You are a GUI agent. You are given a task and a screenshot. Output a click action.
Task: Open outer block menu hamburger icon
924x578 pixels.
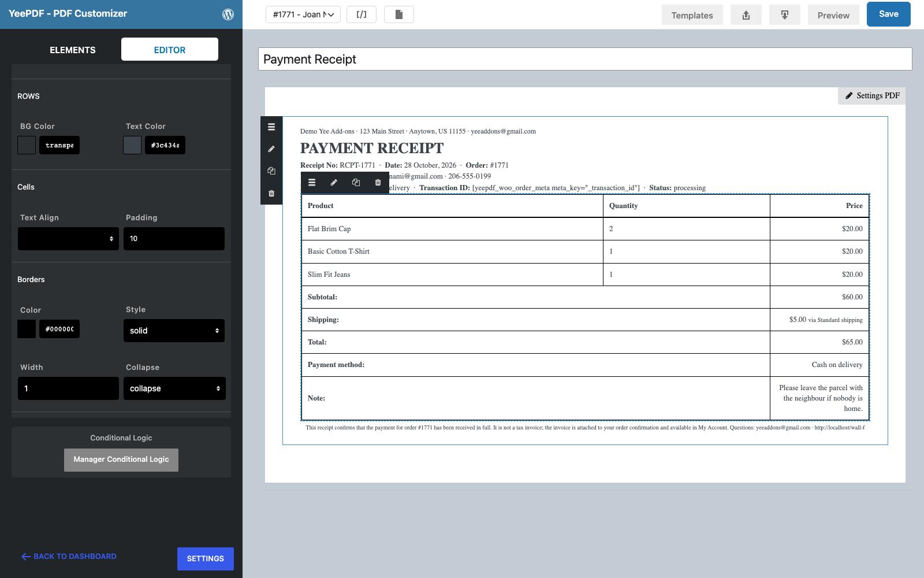click(271, 127)
